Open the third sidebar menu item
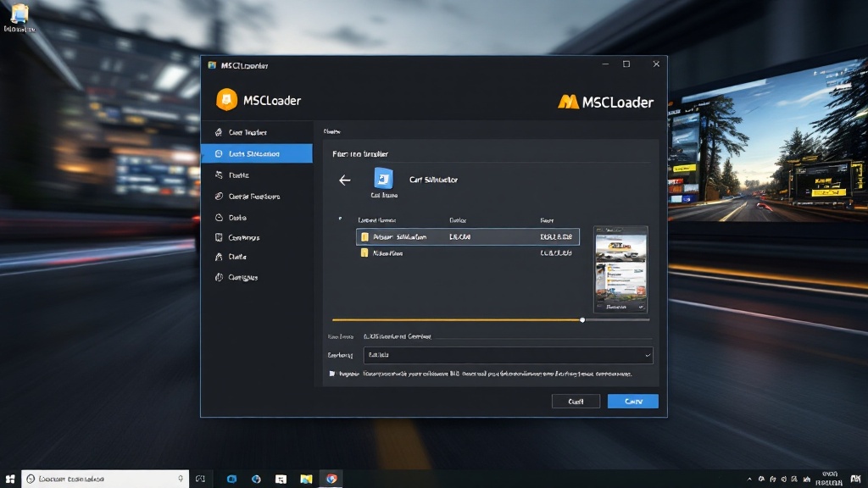This screenshot has height=488, width=868. coord(256,175)
